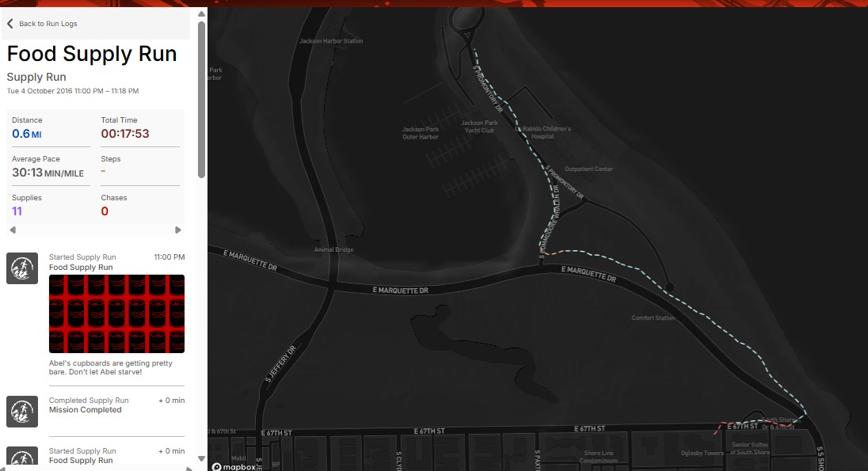
Task: Click the 11:00 PM timestamp
Action: [169, 257]
